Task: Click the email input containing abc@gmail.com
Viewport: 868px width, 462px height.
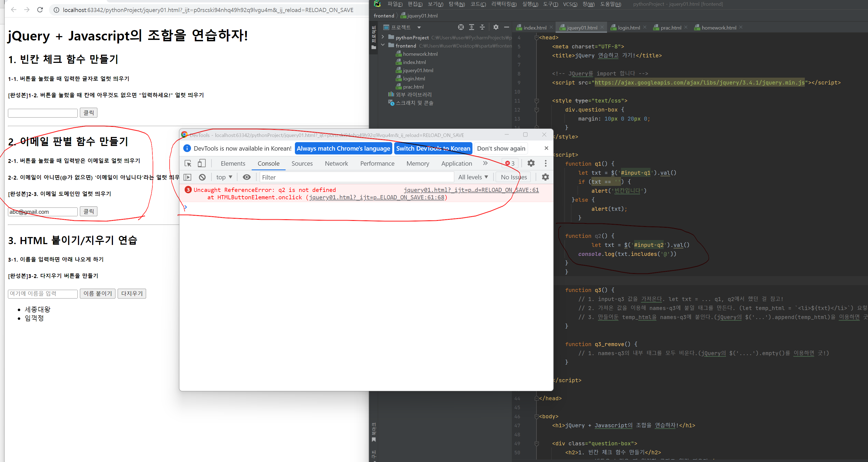Action: point(43,212)
